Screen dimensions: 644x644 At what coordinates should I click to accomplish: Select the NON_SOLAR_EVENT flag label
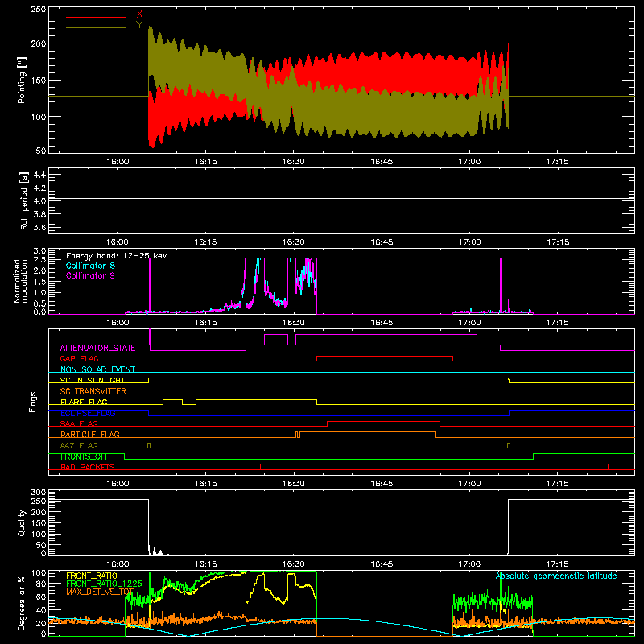pyautogui.click(x=97, y=369)
